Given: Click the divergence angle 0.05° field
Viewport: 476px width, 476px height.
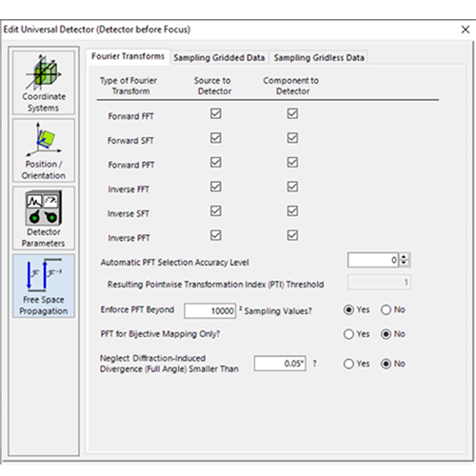Looking at the screenshot, I should [280, 364].
